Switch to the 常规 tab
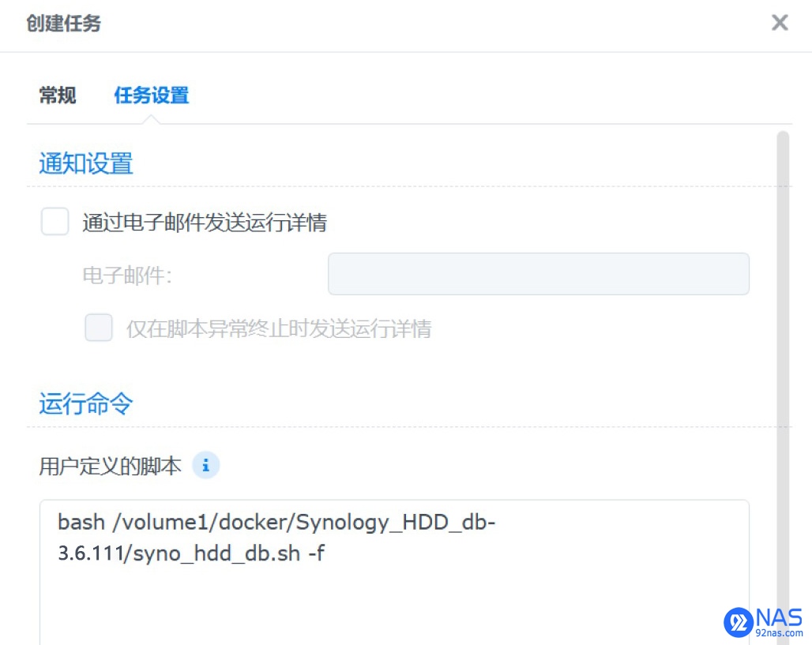This screenshot has width=812, height=645. coord(58,96)
